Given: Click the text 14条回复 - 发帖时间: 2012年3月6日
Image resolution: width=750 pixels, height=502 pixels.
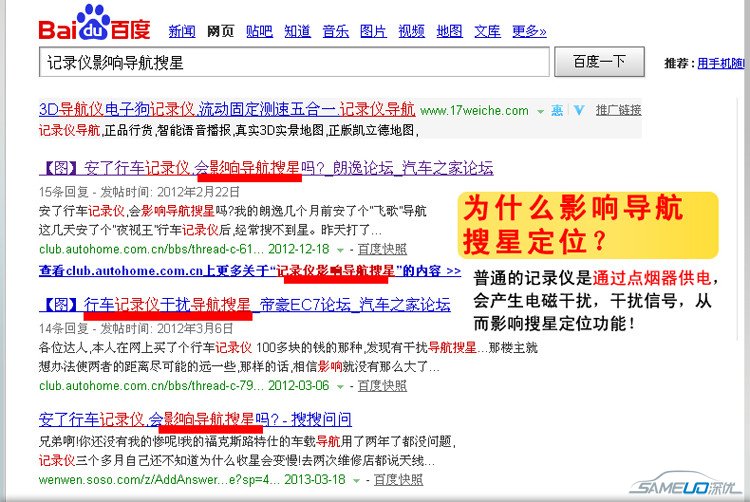Looking at the screenshot, I should click(x=136, y=329).
